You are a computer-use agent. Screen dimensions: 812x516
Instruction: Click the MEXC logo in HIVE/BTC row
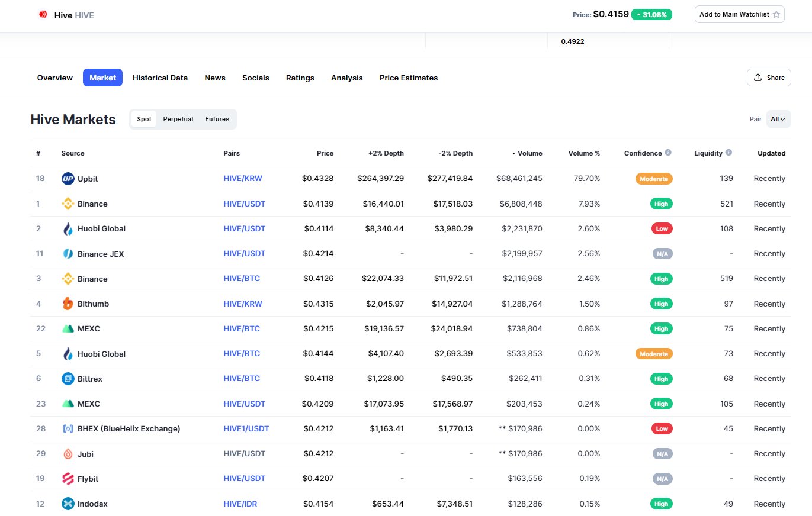point(68,328)
